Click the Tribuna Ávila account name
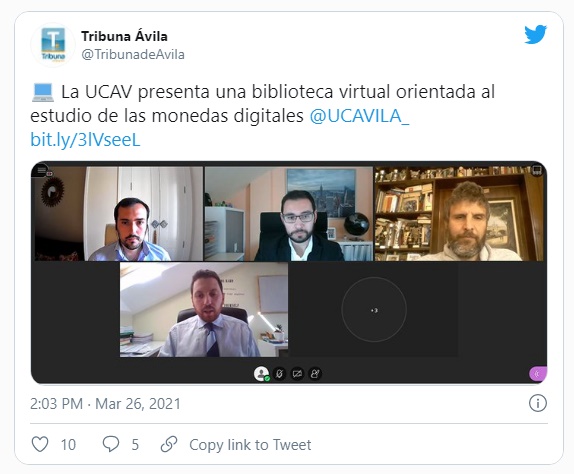 tap(124, 36)
